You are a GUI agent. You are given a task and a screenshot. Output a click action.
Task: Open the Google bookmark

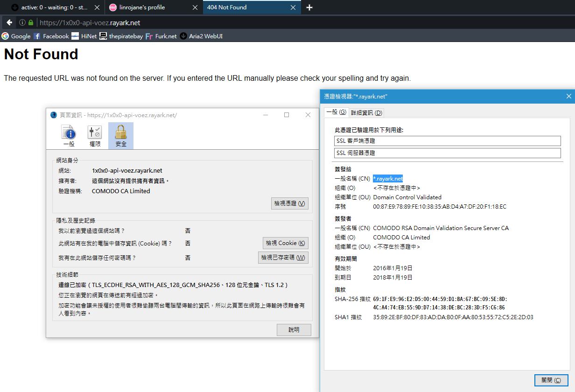pyautogui.click(x=16, y=36)
